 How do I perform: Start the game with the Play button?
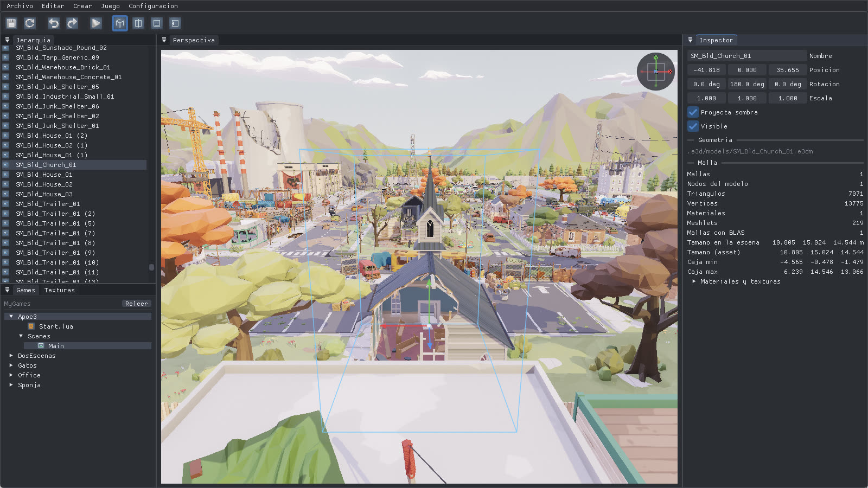click(x=96, y=23)
